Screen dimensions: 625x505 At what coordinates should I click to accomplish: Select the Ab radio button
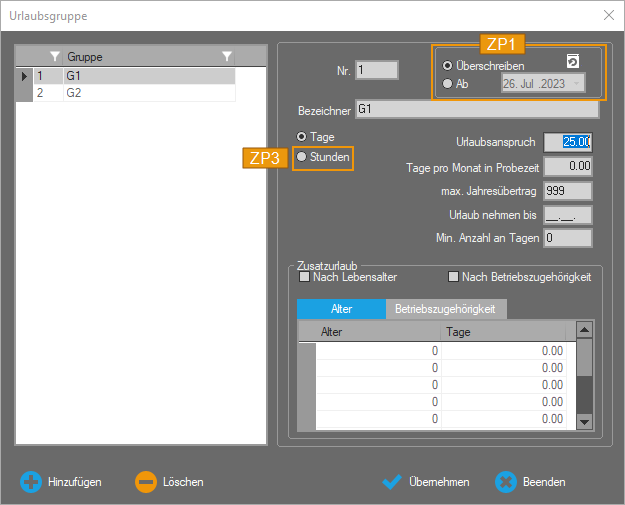tap(448, 84)
